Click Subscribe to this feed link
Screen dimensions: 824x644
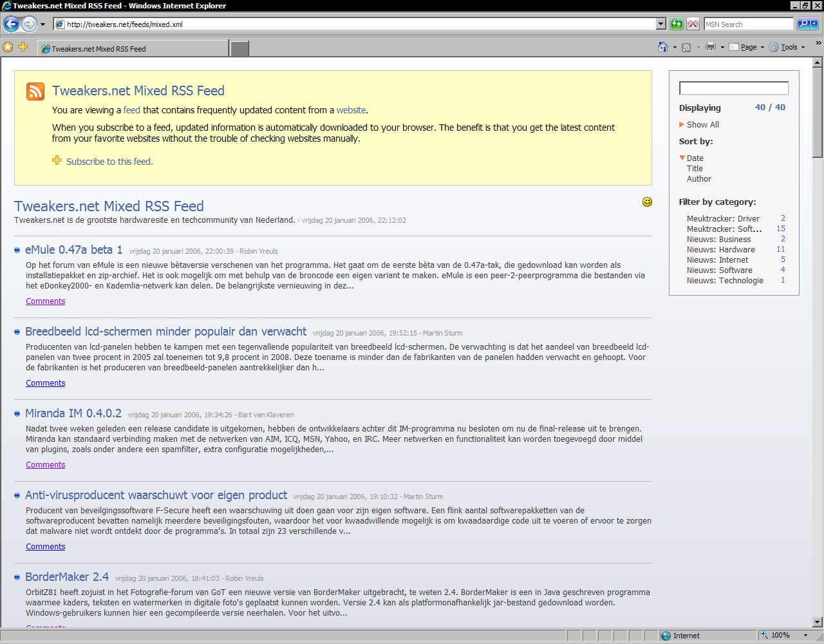click(109, 162)
